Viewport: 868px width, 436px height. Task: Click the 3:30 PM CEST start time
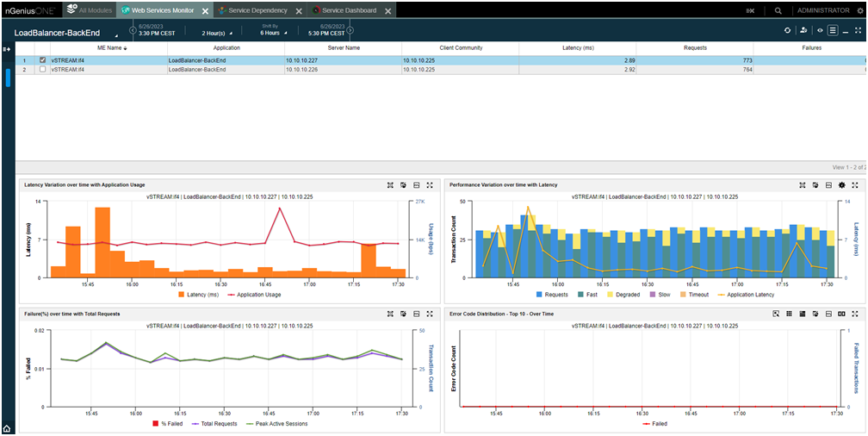click(157, 34)
